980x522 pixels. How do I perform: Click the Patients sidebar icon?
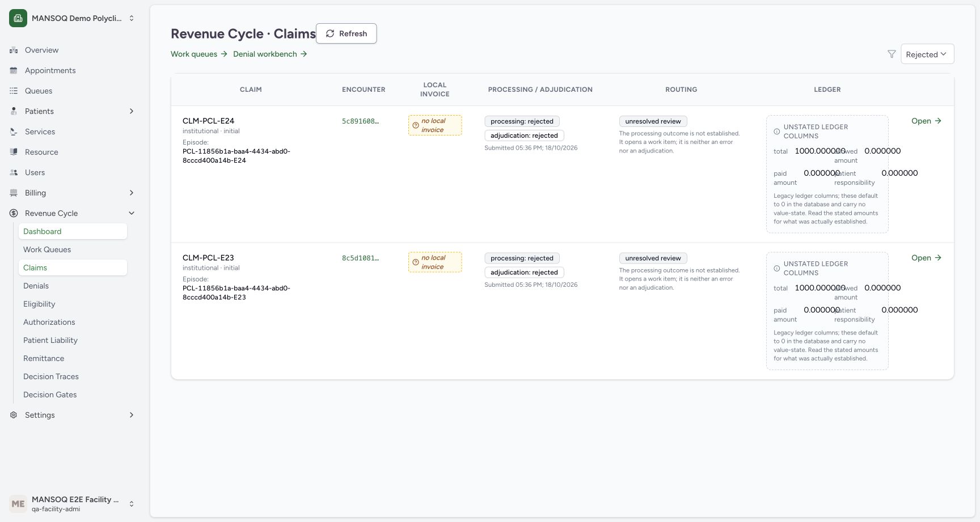(14, 111)
